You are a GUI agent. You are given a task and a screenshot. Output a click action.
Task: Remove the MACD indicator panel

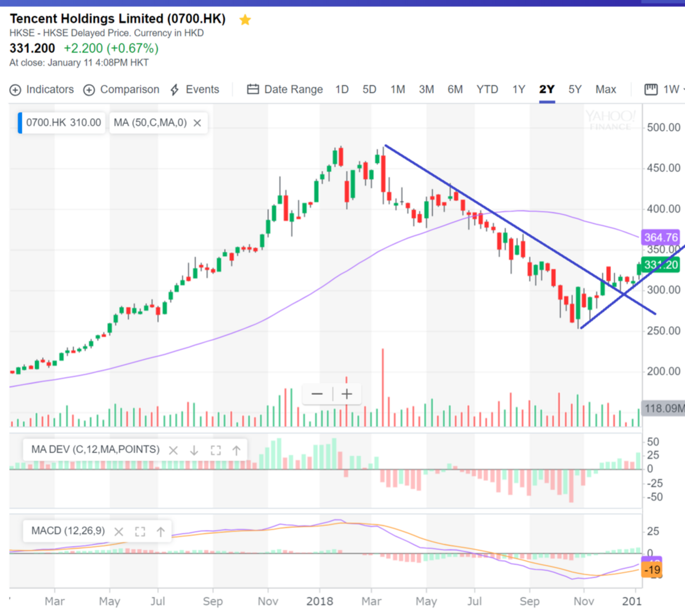tap(119, 532)
